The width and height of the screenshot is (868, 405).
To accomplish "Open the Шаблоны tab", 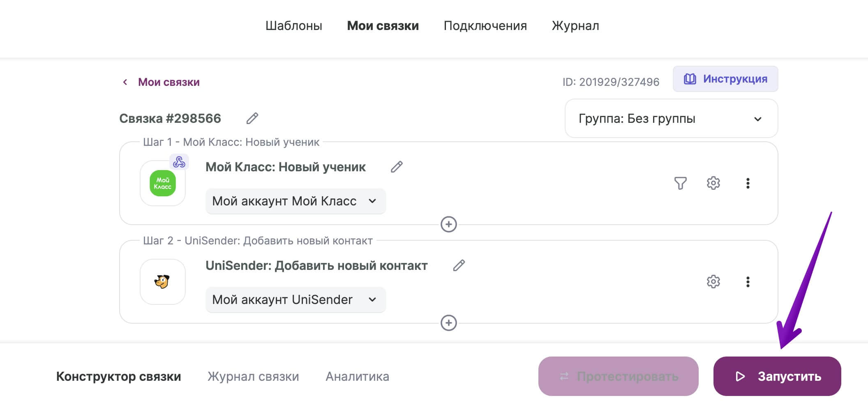I will point(294,26).
